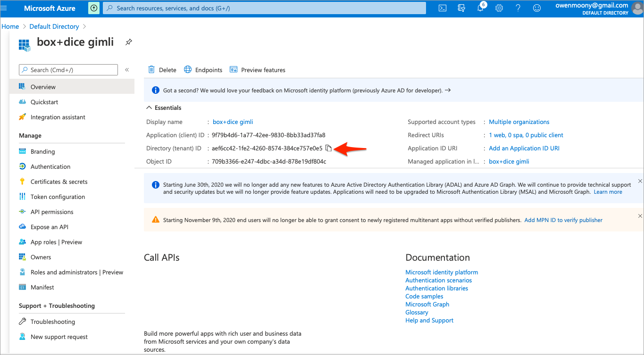This screenshot has width=644, height=355.
Task: Open Preview features
Action: 258,70
